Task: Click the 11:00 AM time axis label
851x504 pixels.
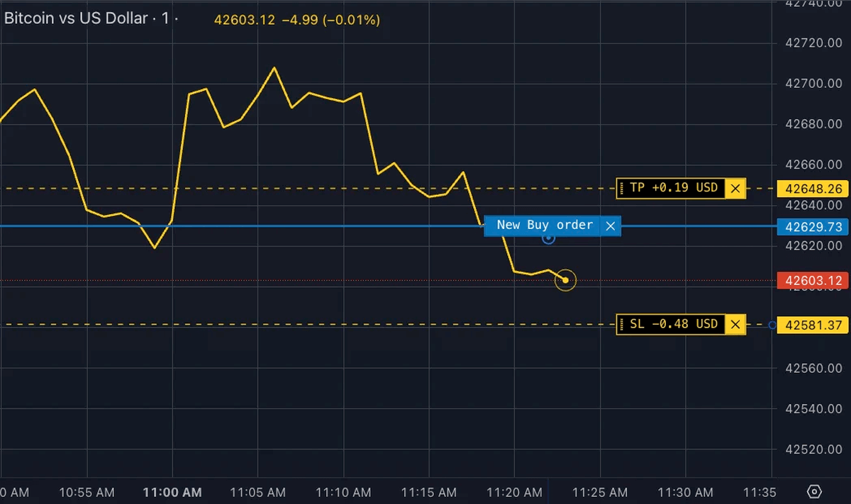Action: click(x=172, y=492)
